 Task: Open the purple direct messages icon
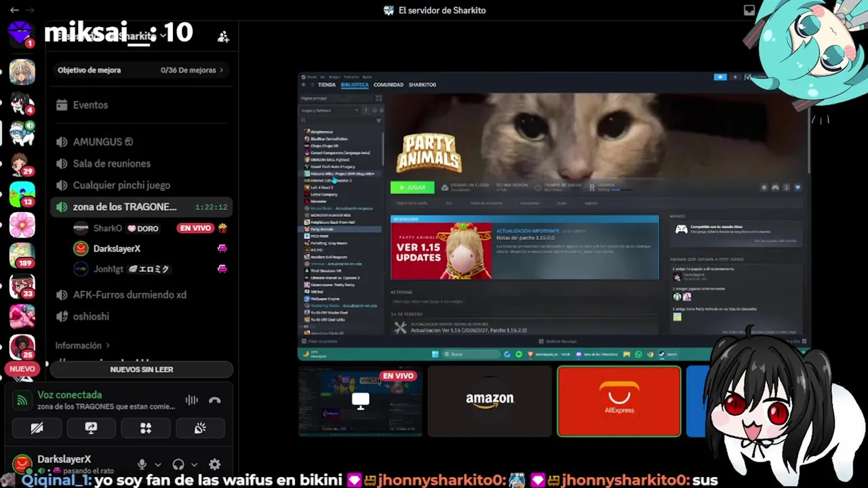click(20, 33)
